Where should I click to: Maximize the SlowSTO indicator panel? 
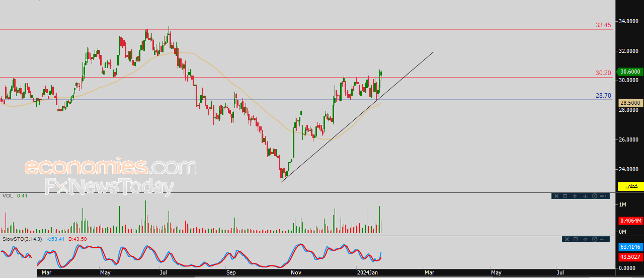point(576,239)
